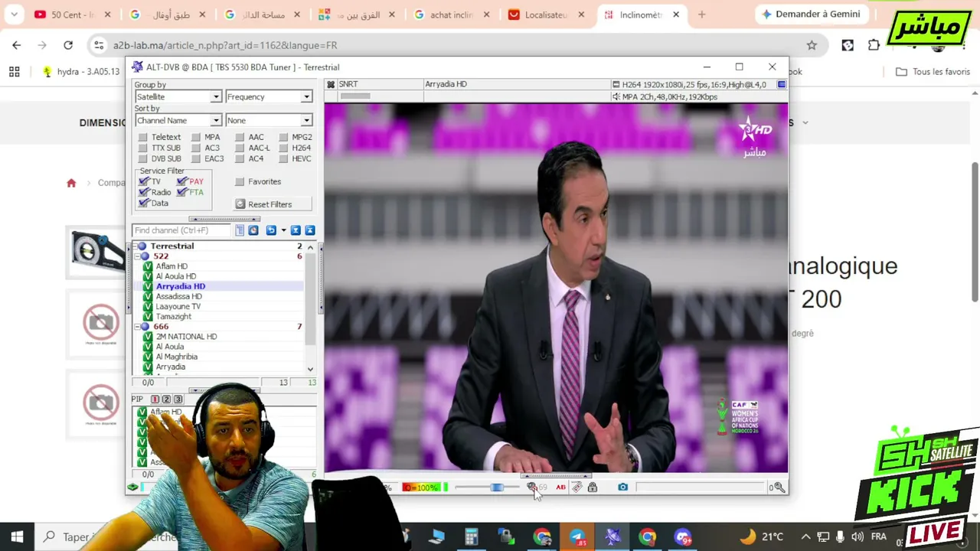This screenshot has height=551, width=980.
Task: Click the channel list view icon beside search
Action: pyautogui.click(x=240, y=230)
